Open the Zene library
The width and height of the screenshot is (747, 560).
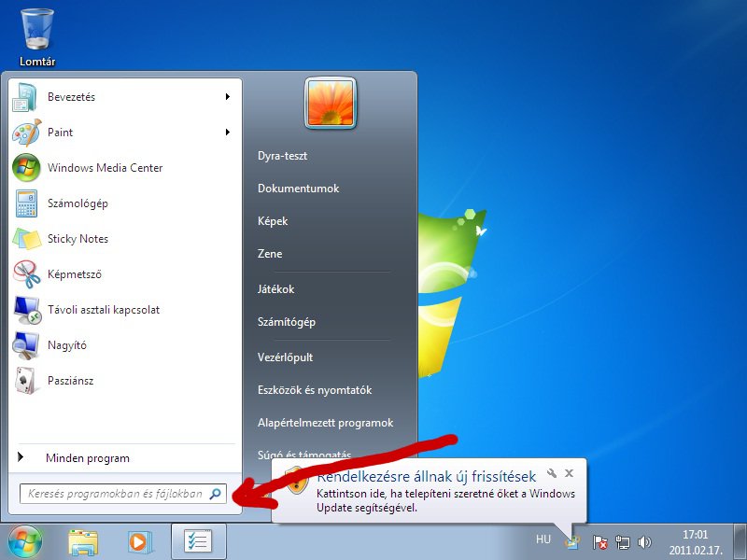[x=270, y=254]
